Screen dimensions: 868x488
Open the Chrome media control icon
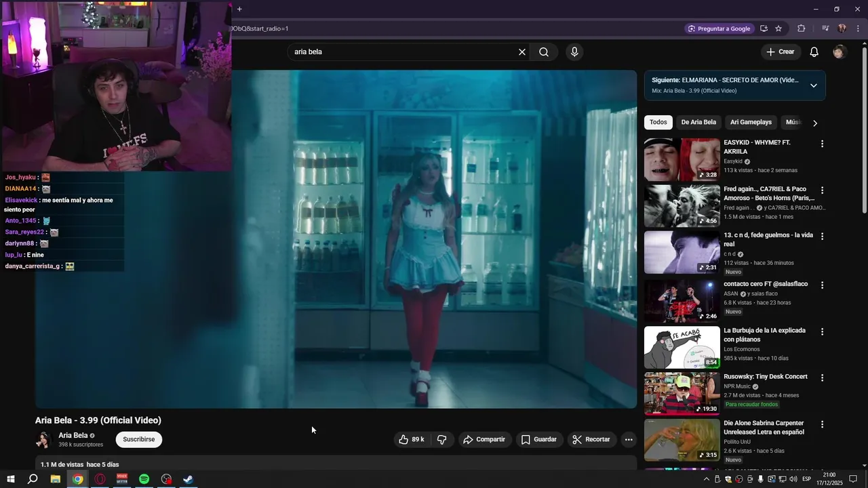click(x=825, y=28)
